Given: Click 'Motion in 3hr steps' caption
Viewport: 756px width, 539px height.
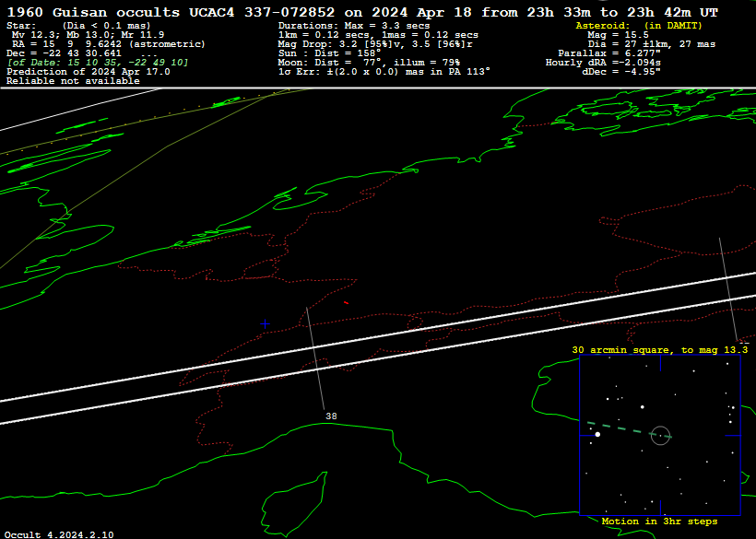Looking at the screenshot, I should (x=659, y=521).
